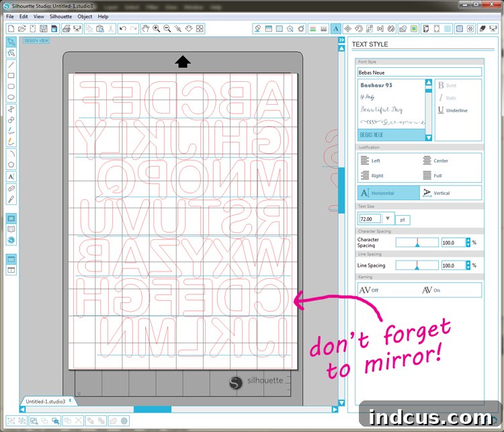
Task: Select the Text tool in left toolbar
Action: [11, 177]
